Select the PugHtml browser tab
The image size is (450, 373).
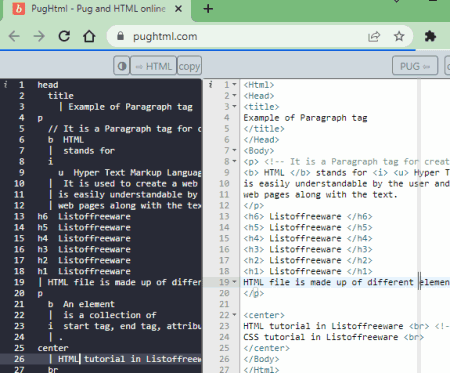pos(97,9)
